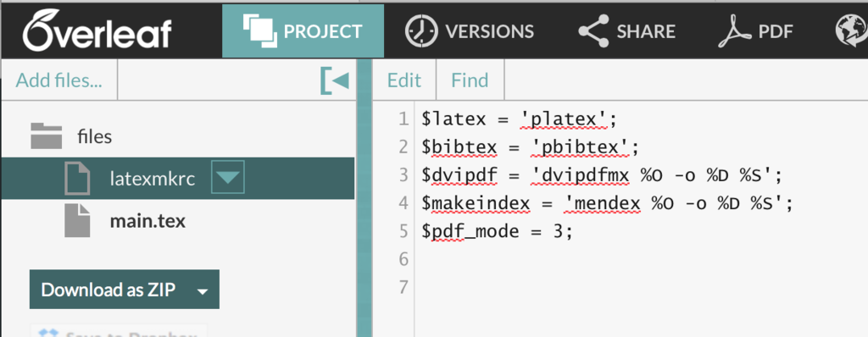Open the Edit menu
The width and height of the screenshot is (868, 337).
404,80
